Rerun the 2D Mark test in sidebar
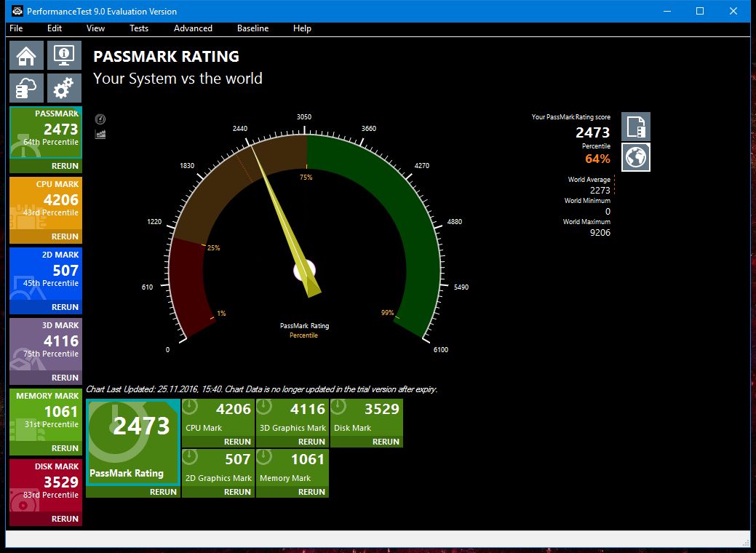Viewport: 756px width, 553px height. point(65,307)
